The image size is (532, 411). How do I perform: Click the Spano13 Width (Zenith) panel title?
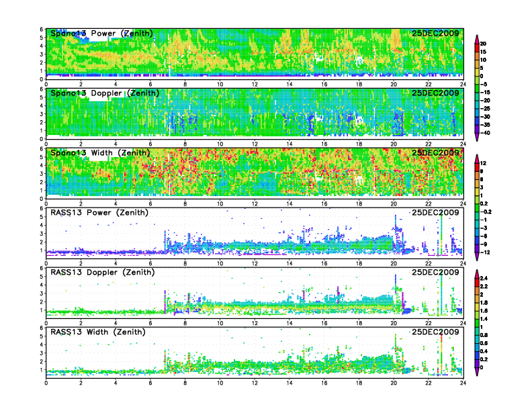(100, 152)
